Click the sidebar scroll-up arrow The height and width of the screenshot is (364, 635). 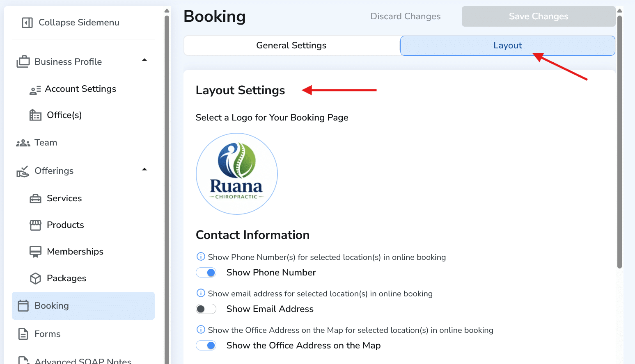pyautogui.click(x=167, y=11)
